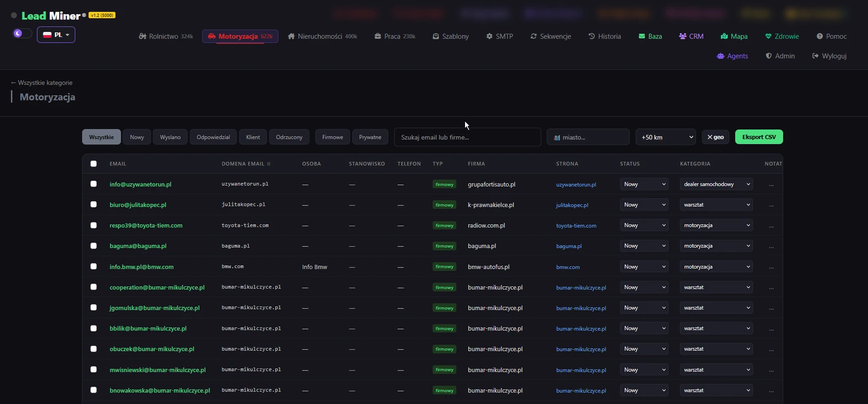868x404 pixels.
Task: Select the Wszystkie filter tab
Action: tap(101, 137)
